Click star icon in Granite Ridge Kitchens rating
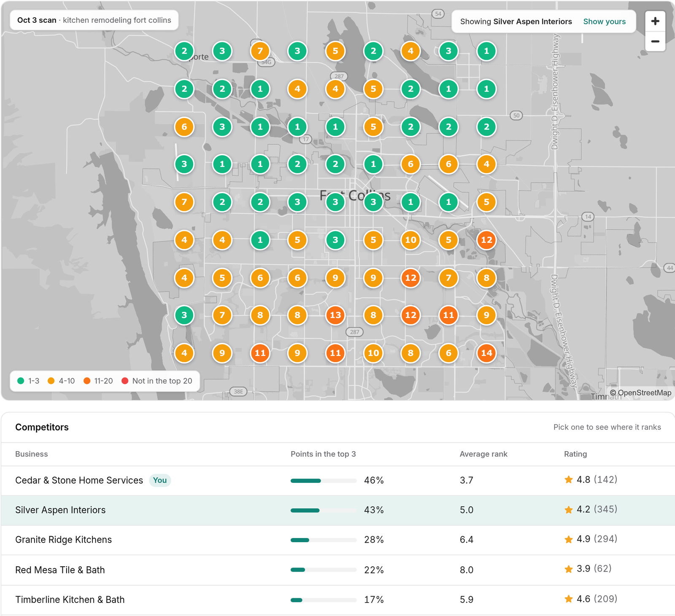 (569, 539)
